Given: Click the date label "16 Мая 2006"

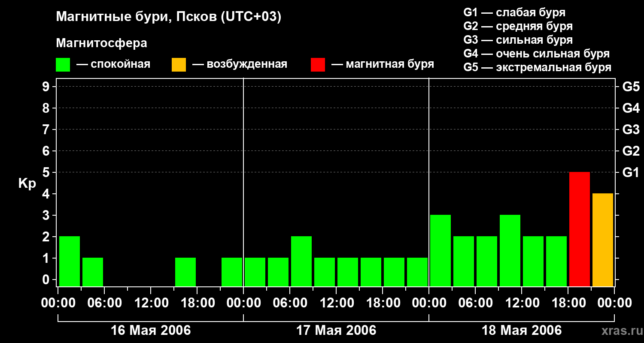Looking at the screenshot, I should pos(151,330).
